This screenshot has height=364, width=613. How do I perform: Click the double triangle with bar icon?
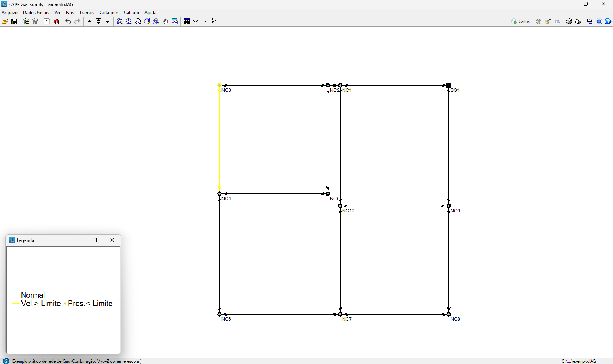click(x=98, y=21)
